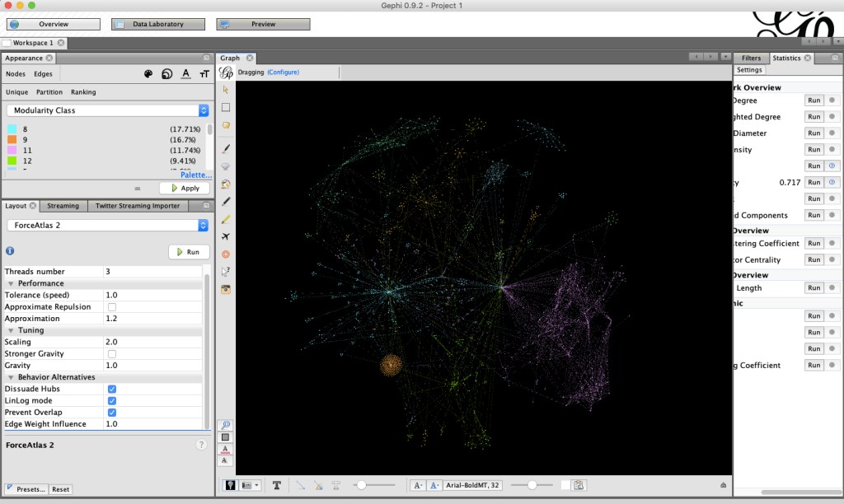Click the layout info icon
This screenshot has width=844, height=504.
10,250
